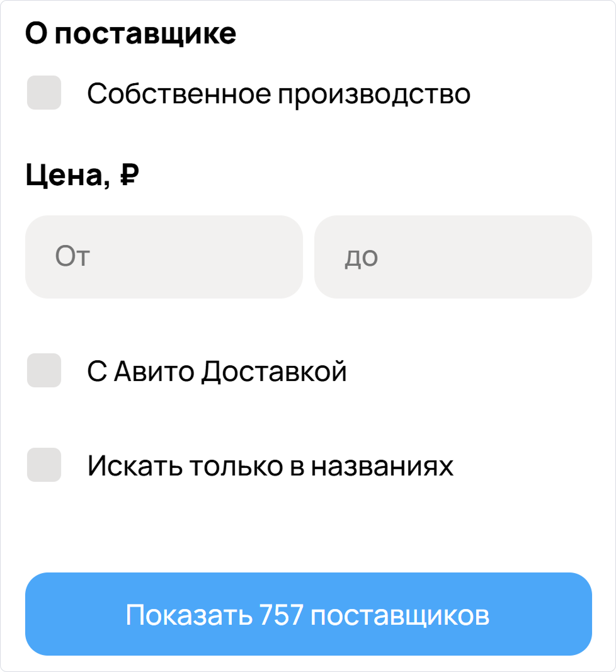Click the «От» minimum price field
The image size is (616, 672).
[x=164, y=256]
